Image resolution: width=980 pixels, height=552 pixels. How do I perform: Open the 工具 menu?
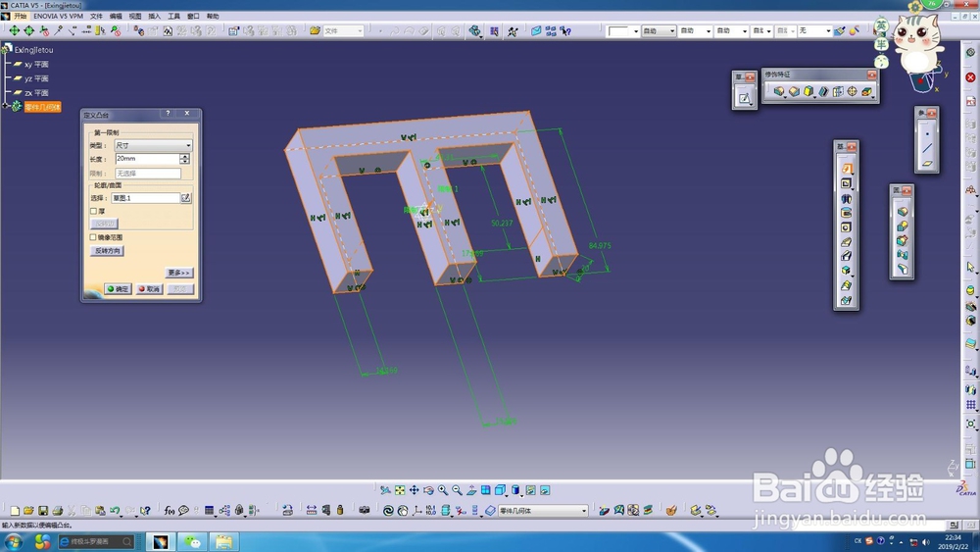[x=173, y=17]
